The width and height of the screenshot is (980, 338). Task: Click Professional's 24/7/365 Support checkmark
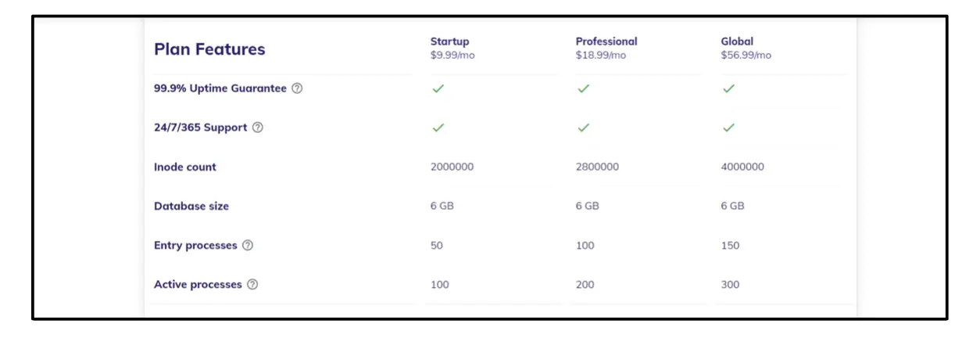pos(583,128)
